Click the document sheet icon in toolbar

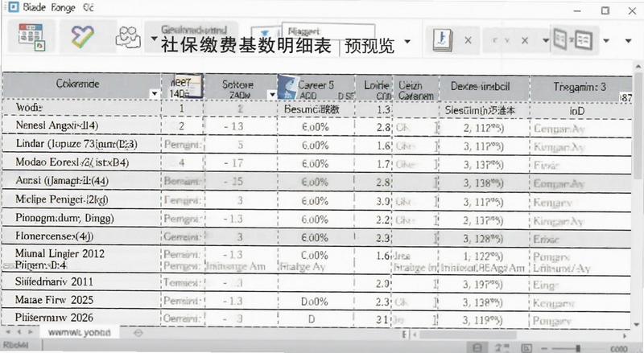(442, 40)
